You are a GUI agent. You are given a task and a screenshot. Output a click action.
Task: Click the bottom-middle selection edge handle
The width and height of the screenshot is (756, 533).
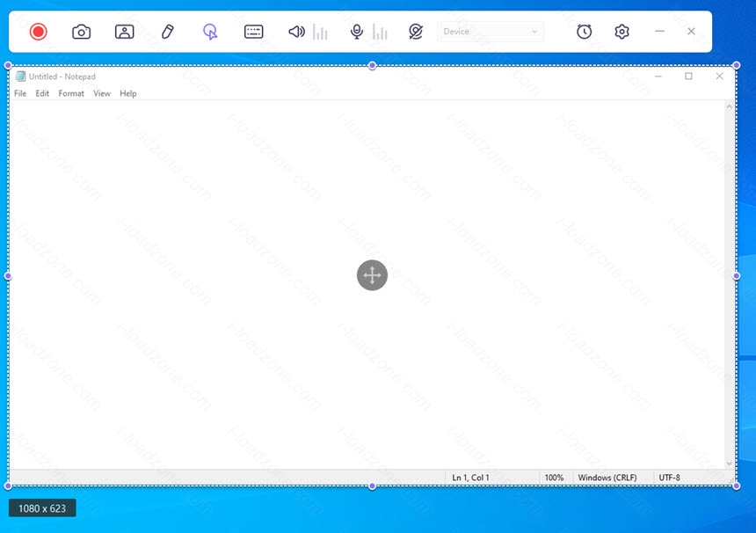pos(372,486)
